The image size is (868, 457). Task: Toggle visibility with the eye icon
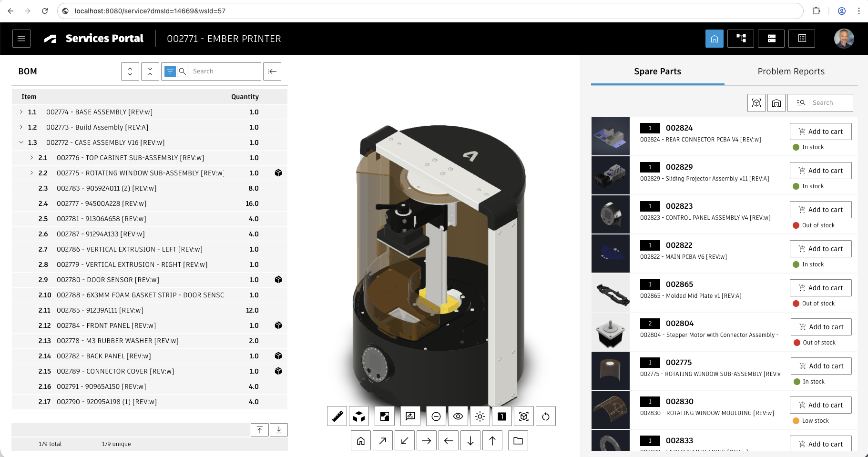(x=458, y=416)
